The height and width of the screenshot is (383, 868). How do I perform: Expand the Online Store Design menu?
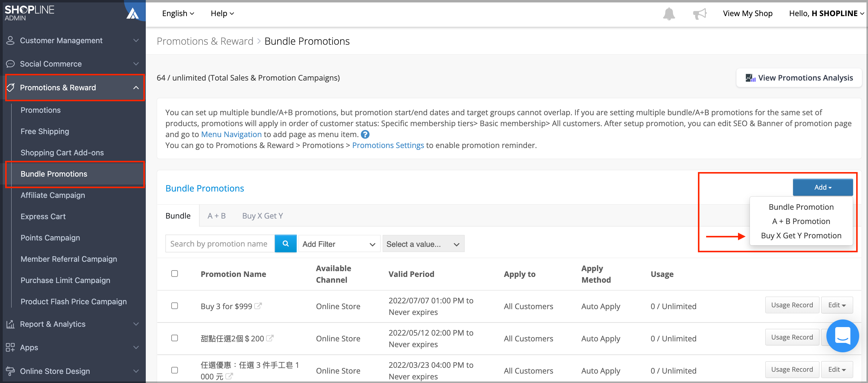[136, 371]
